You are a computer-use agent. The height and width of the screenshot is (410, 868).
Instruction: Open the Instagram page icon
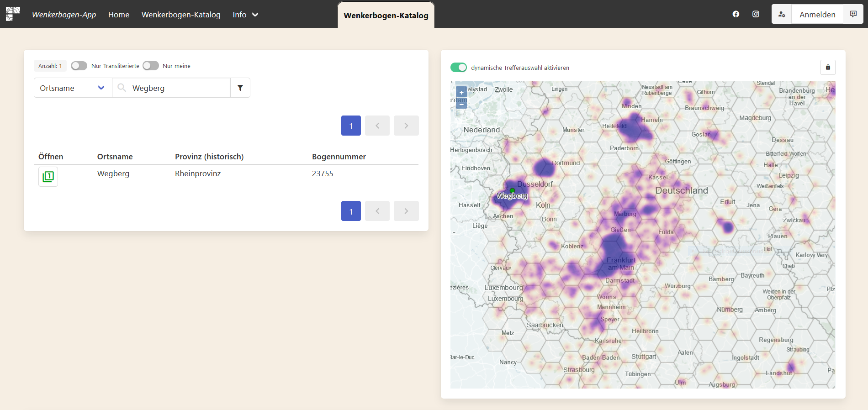click(x=756, y=14)
